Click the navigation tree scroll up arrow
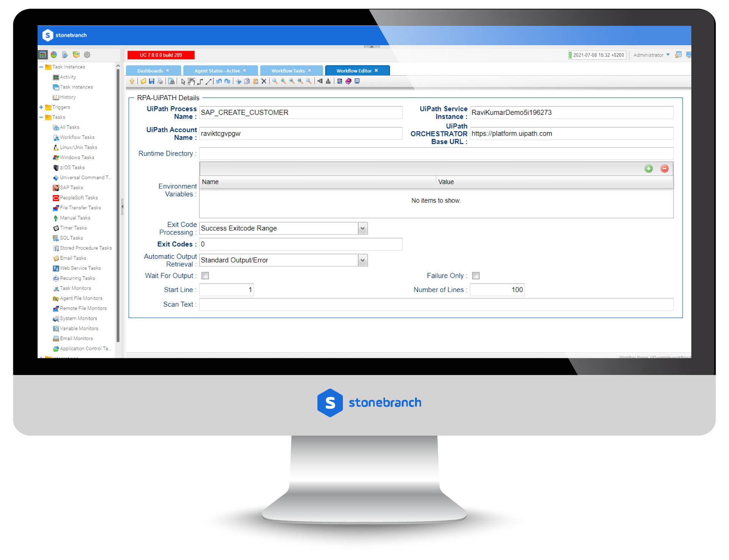The height and width of the screenshot is (560, 729). [118, 66]
